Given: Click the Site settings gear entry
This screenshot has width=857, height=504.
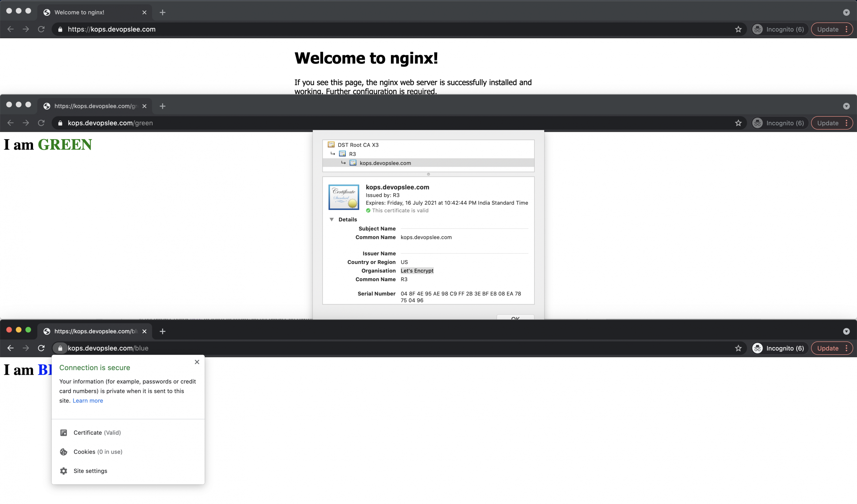Looking at the screenshot, I should [90, 471].
